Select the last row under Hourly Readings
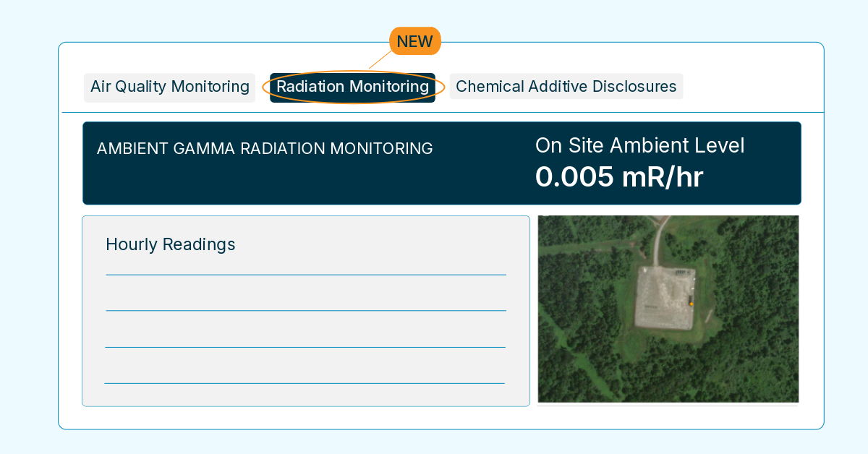 [x=305, y=394]
